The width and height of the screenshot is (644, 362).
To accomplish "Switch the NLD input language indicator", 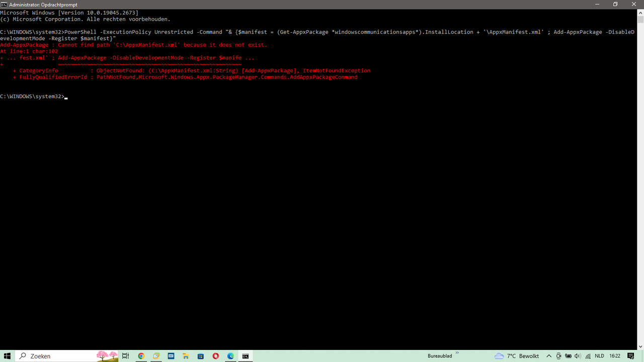I will click(599, 356).
